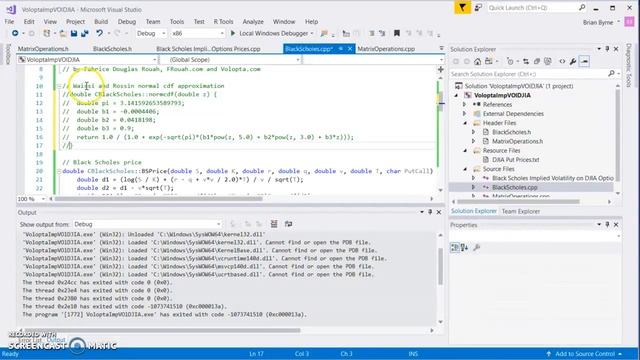640x360 pixels.
Task: Select BlackScholes.h in Solution Explorer
Action: [511, 132]
